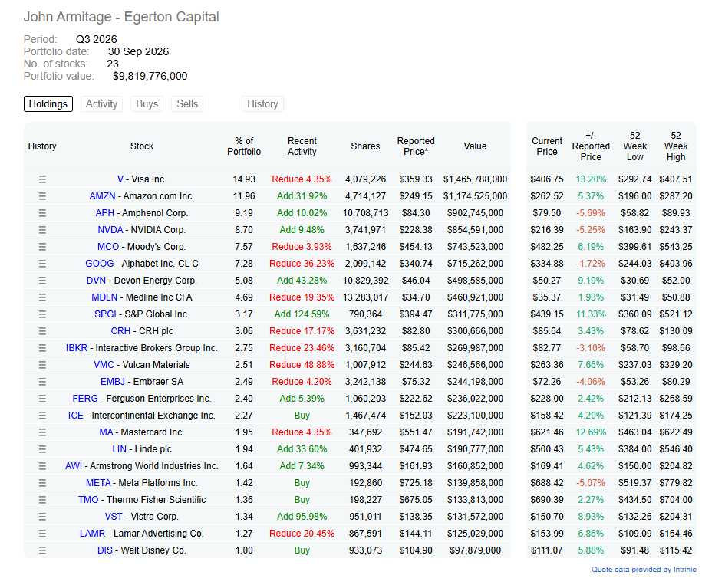This screenshot has width=725, height=588.
Task: Open history icon for Moody's Corp. row
Action: [x=42, y=247]
